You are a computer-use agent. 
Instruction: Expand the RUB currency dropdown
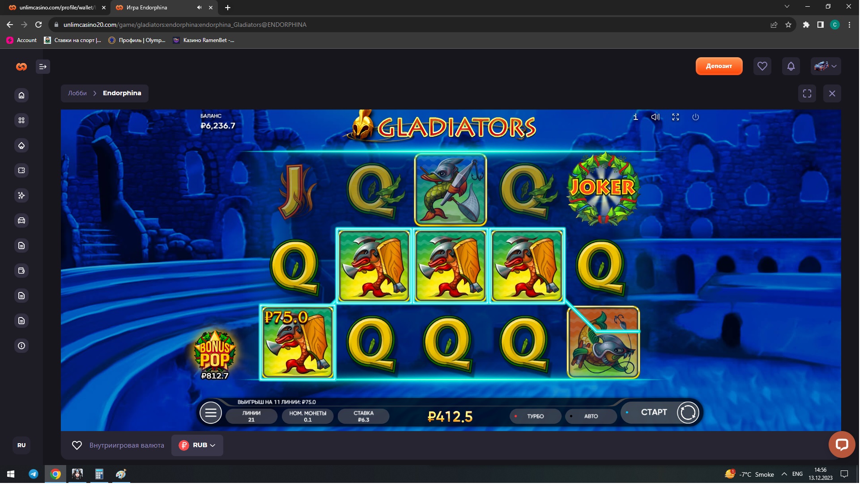point(197,445)
